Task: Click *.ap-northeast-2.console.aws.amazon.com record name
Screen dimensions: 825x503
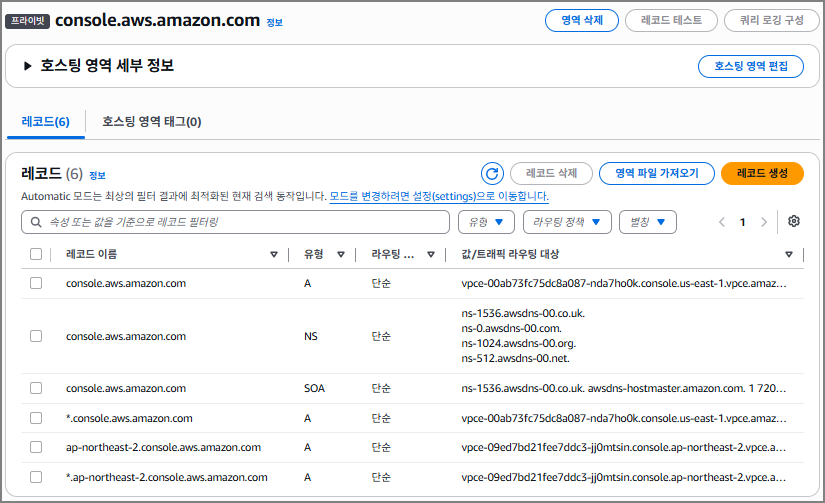Action: [x=166, y=477]
